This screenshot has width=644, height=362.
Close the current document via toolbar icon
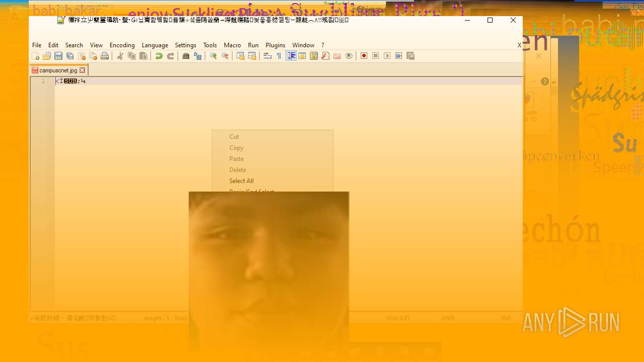82,56
